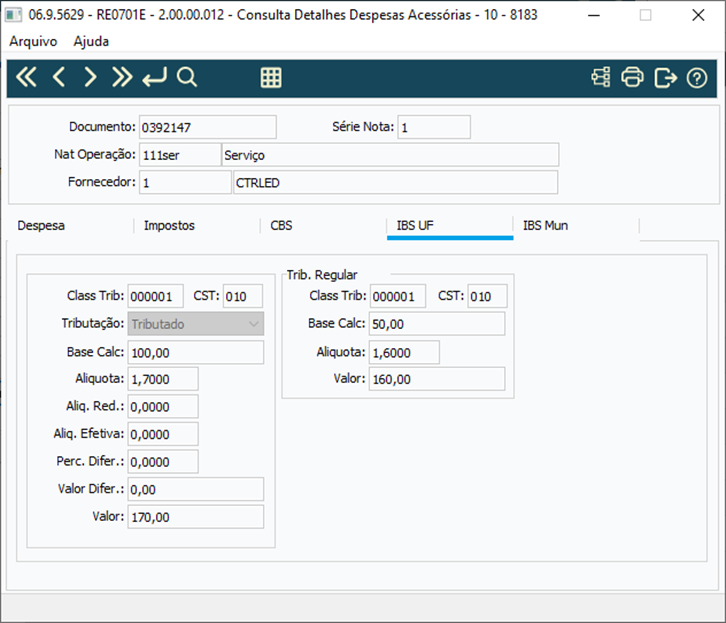
Task: Click the Série Nota field
Action: point(434,127)
